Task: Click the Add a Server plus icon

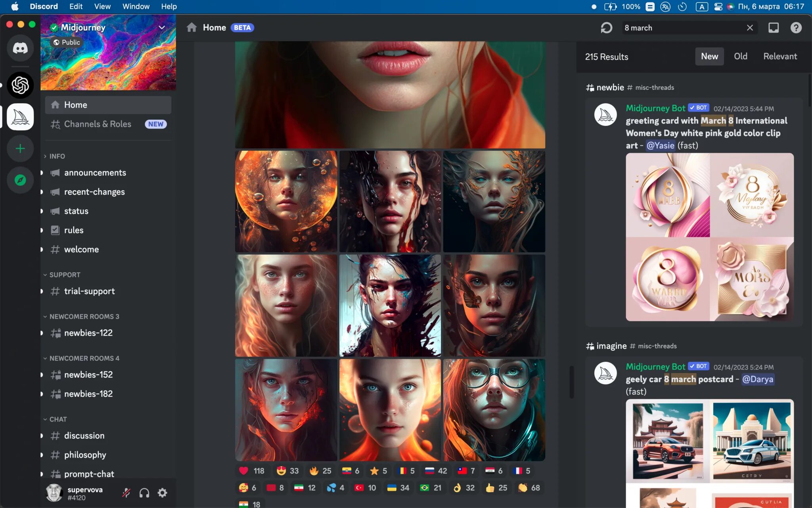Action: [x=20, y=149]
